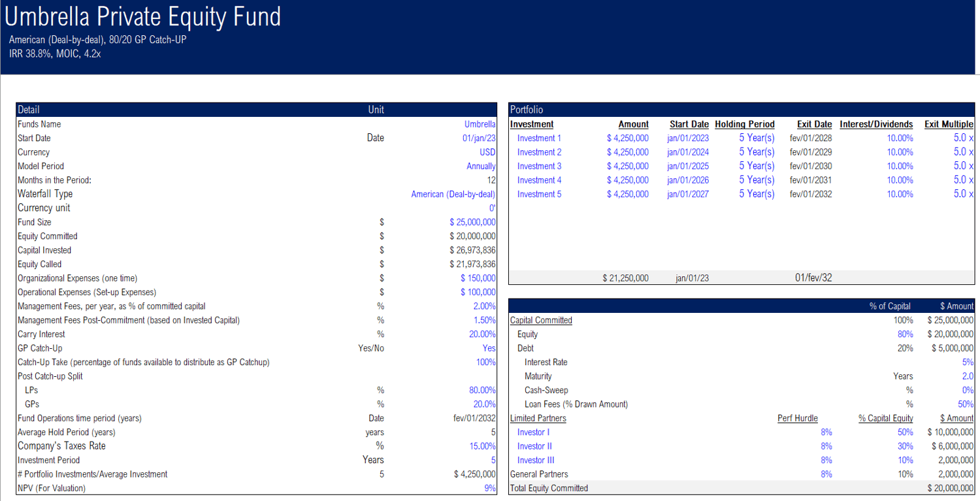This screenshot has height=501, width=980.
Task: Select Investment 1 Interest/Dividends 10.00%
Action: point(900,138)
